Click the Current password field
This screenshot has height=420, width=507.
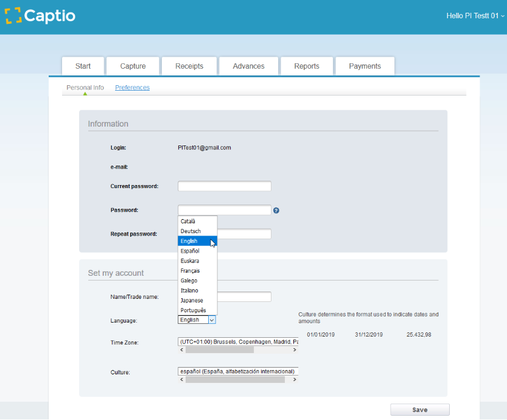(224, 186)
